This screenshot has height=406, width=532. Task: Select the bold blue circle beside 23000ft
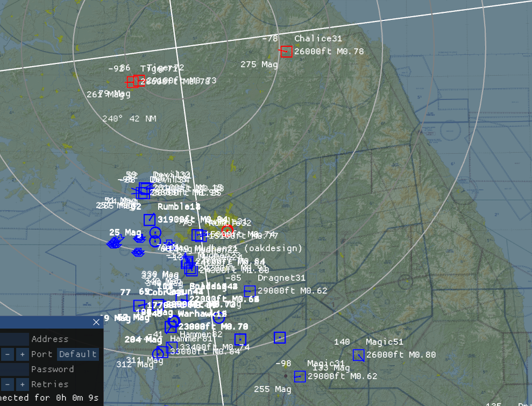coord(174,321)
